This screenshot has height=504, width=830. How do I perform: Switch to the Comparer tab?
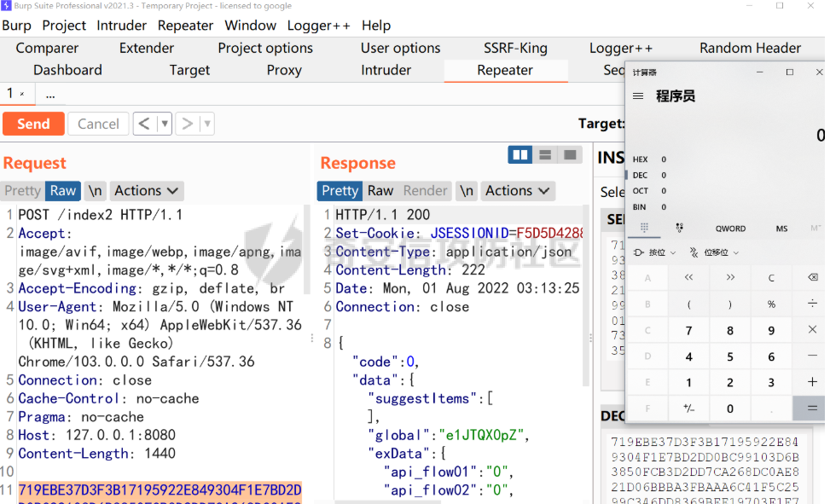[47, 48]
